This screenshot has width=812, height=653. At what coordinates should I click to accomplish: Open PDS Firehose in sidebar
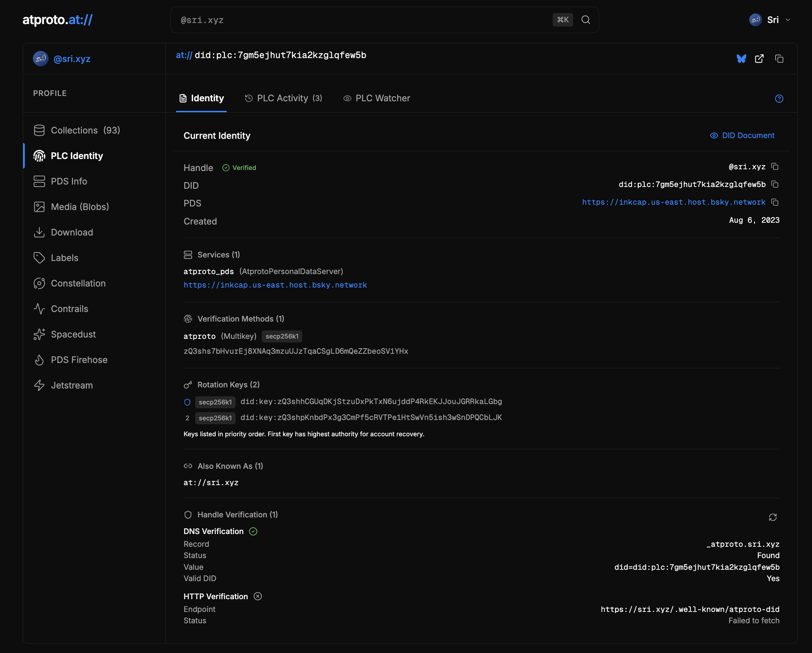79,360
